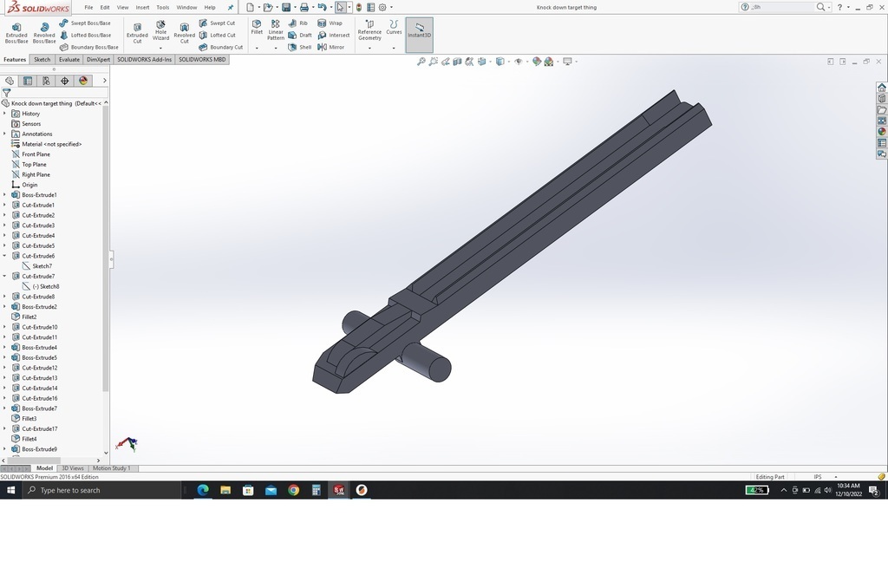Select Sketch7 in the tree
The image size is (888, 588).
[x=42, y=266]
